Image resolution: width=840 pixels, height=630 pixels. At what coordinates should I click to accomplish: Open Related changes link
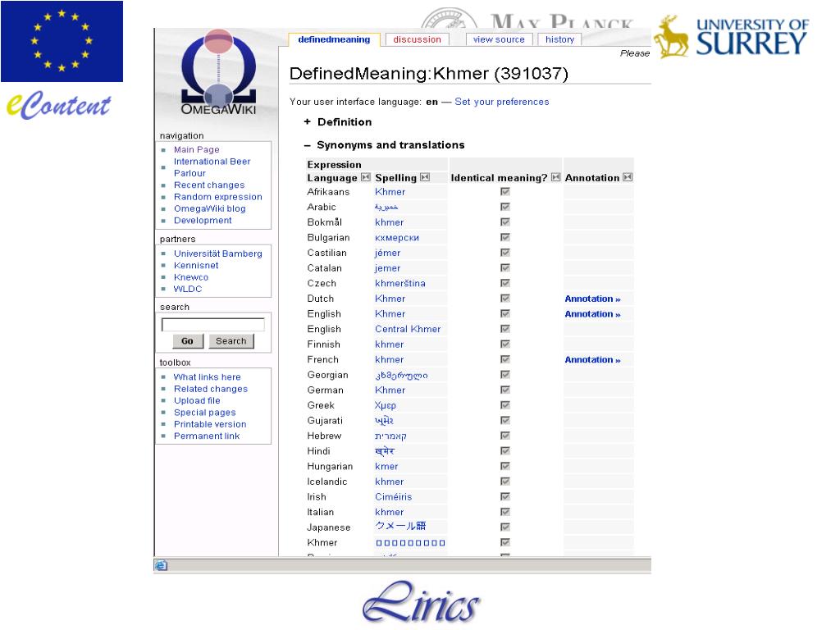[x=211, y=389]
